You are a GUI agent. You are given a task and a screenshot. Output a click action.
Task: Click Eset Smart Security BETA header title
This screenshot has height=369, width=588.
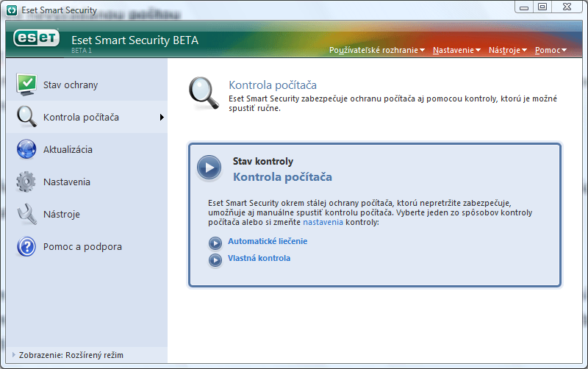135,40
